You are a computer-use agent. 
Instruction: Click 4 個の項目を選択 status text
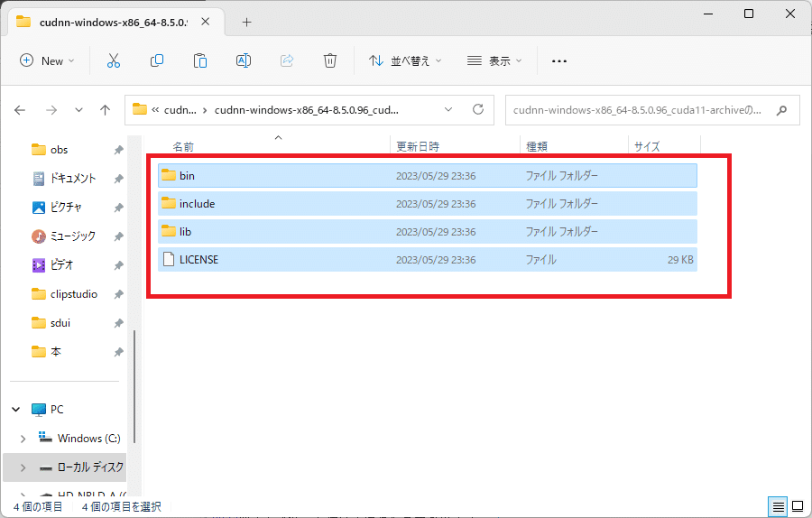click(121, 506)
